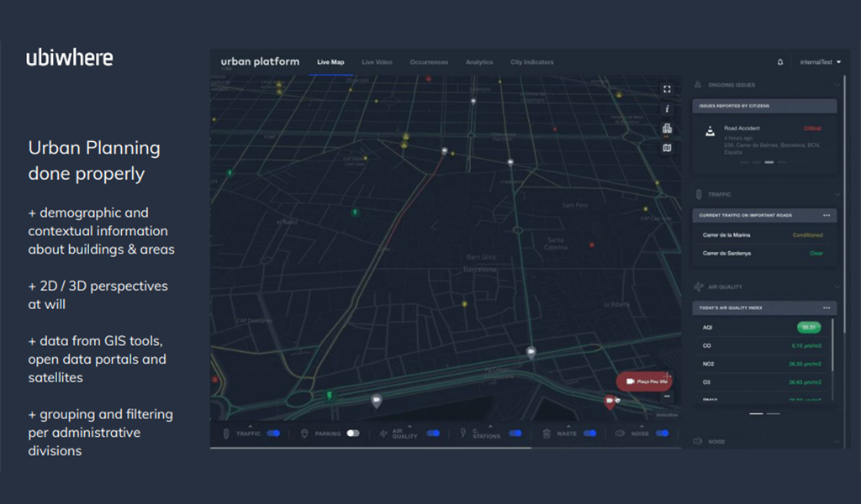
Task: Click the road accident cone icon
Action: [x=710, y=132]
